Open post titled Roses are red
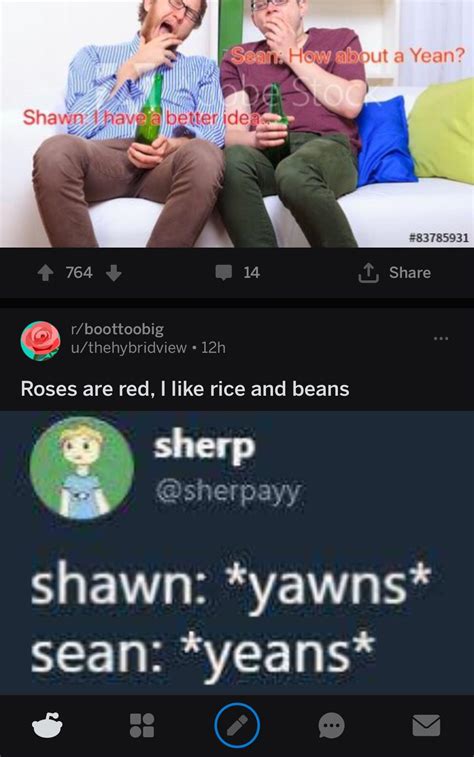The width and height of the screenshot is (474, 757). pos(185,389)
